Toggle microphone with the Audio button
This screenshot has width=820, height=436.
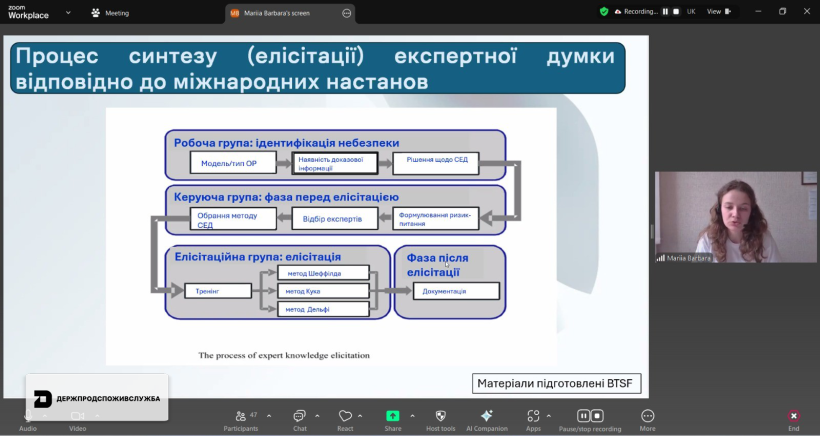coord(28,418)
